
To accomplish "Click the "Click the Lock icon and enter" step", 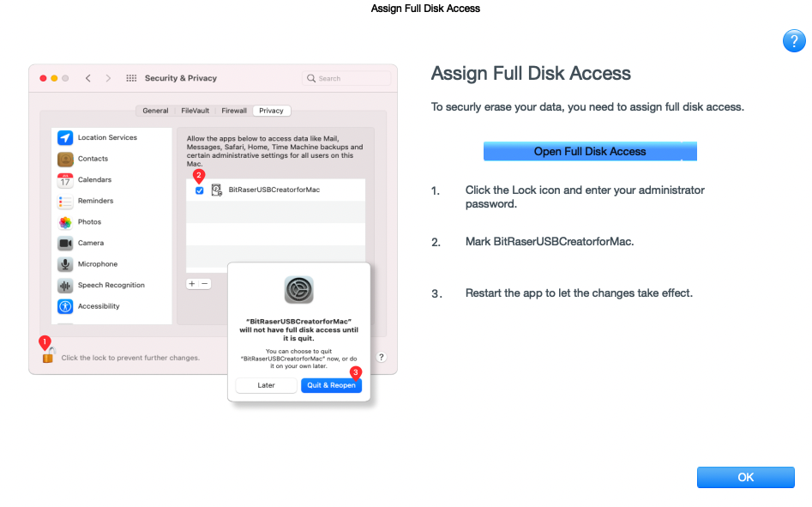I will click(x=585, y=196).
